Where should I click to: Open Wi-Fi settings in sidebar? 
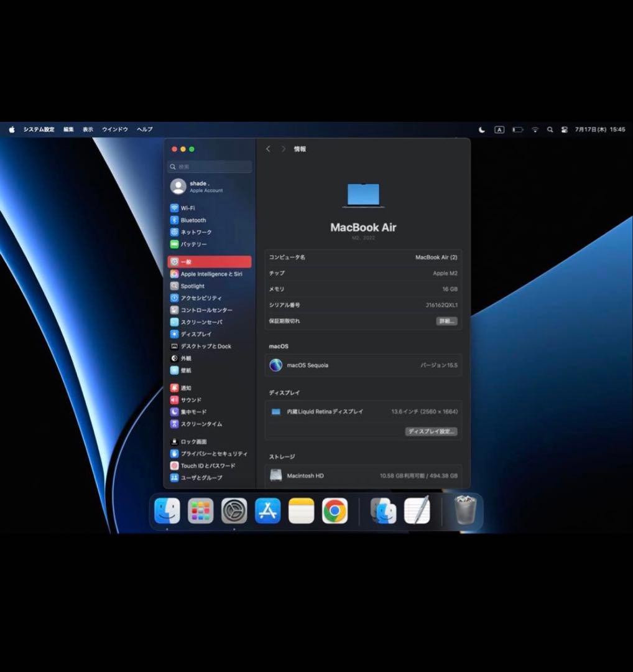187,208
